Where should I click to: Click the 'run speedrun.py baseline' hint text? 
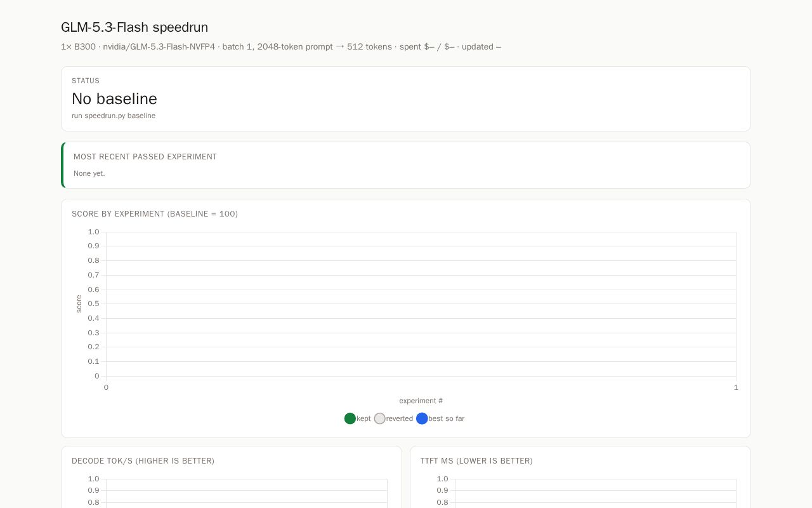[114, 116]
